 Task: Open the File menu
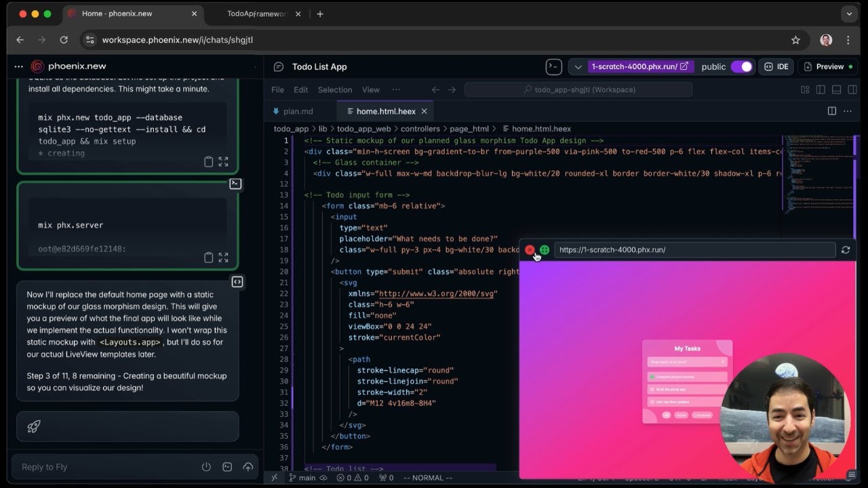point(277,89)
